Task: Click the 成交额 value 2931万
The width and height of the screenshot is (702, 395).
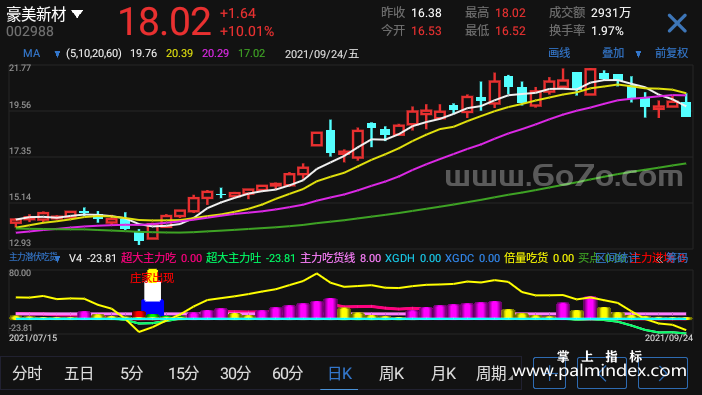Action: [x=611, y=13]
